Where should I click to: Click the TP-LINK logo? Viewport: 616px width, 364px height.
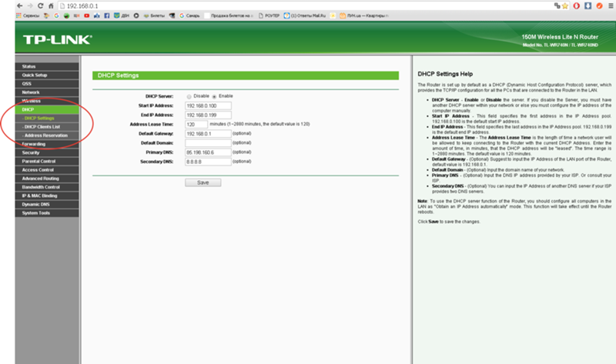[57, 39]
